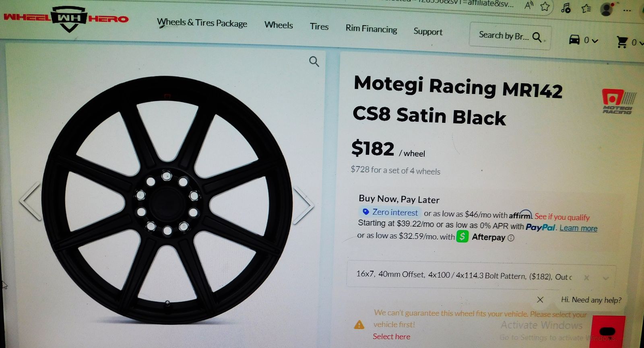Open the shopping cart icon

point(622,42)
